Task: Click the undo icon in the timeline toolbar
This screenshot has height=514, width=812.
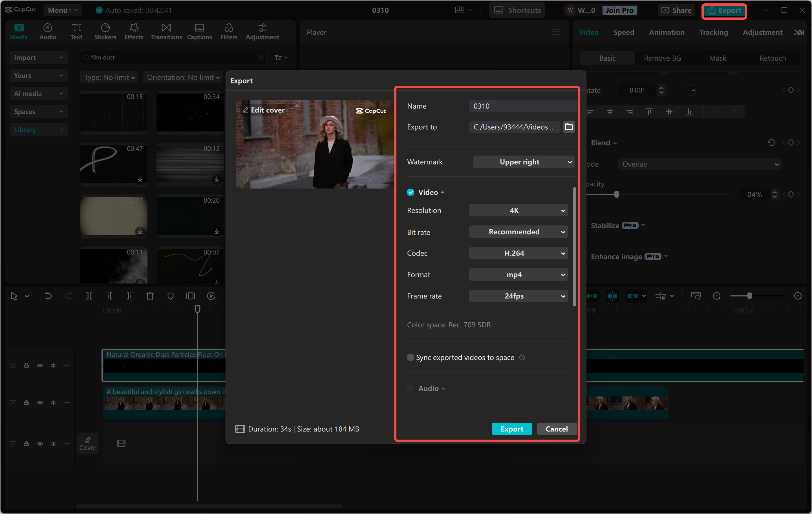Action: point(48,296)
